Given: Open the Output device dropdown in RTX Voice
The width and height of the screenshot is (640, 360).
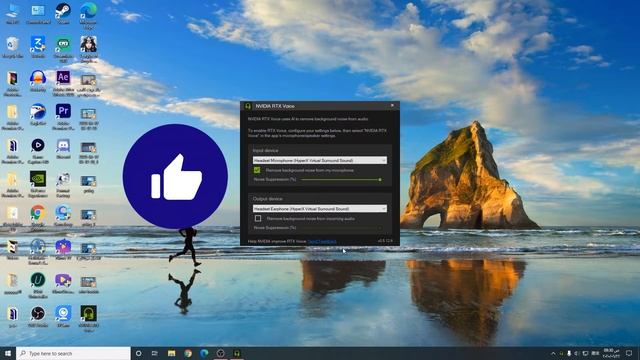Looking at the screenshot, I should coord(320,209).
